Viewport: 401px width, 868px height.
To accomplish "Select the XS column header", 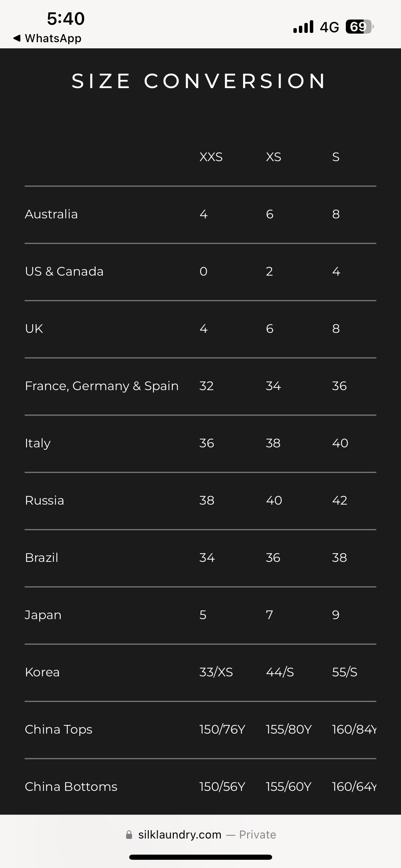I will point(274,157).
